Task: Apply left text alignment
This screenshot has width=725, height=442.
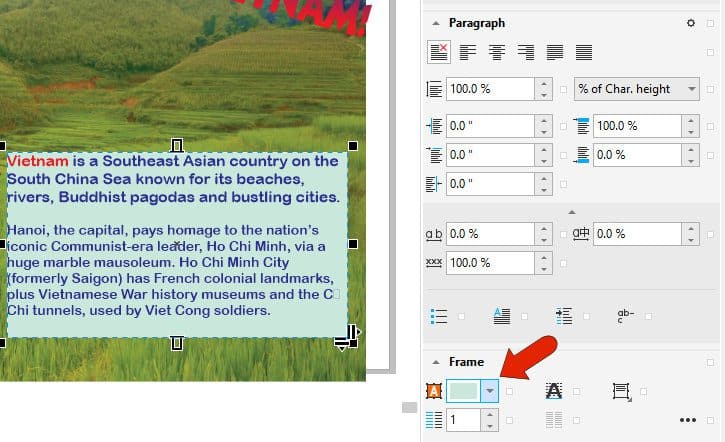Action: 466,52
